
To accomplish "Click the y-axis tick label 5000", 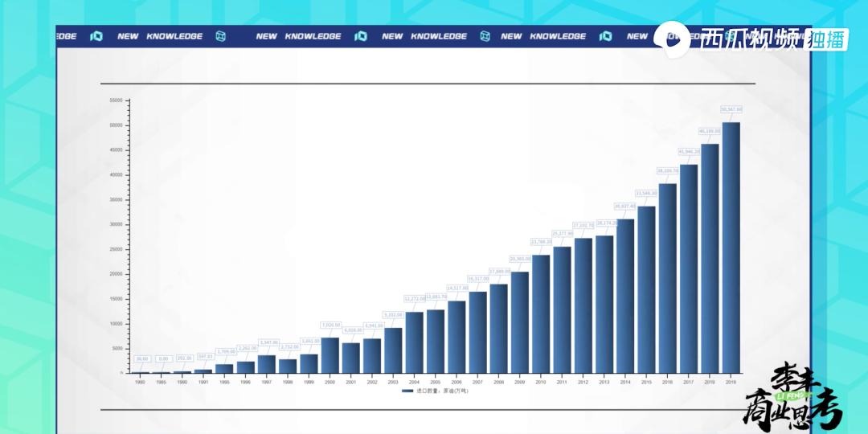I will point(118,349).
